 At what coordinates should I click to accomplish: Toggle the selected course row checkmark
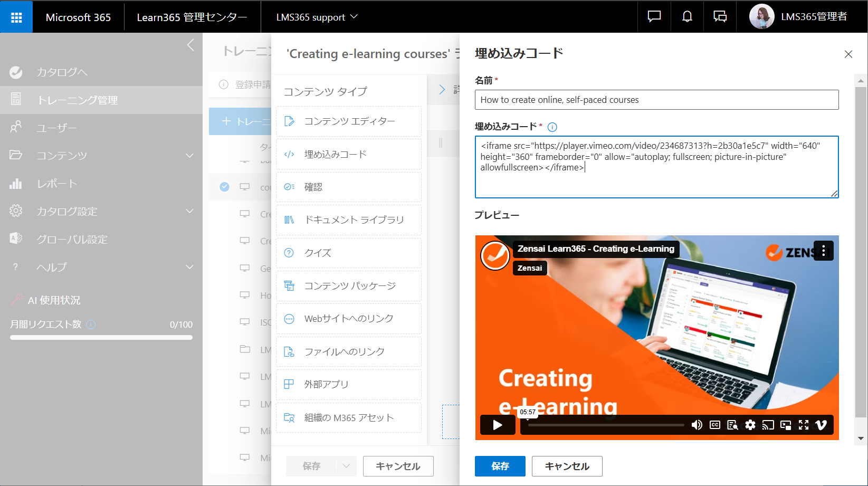pos(224,187)
